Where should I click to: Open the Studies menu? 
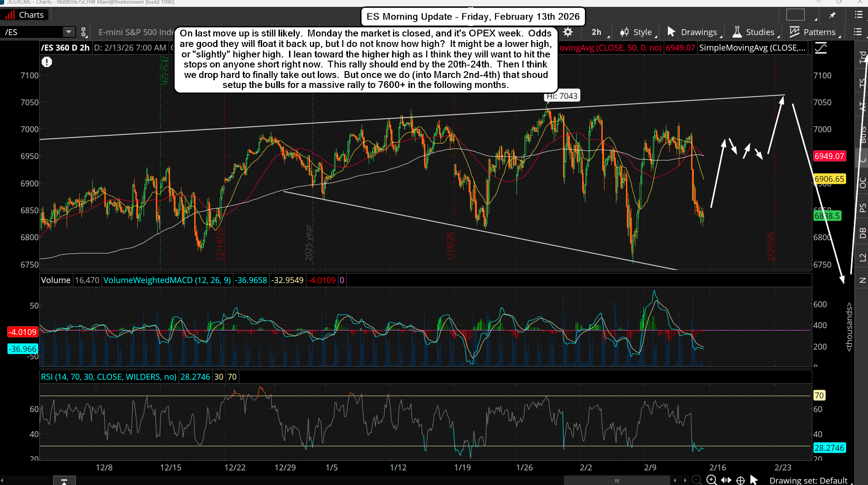[754, 32]
